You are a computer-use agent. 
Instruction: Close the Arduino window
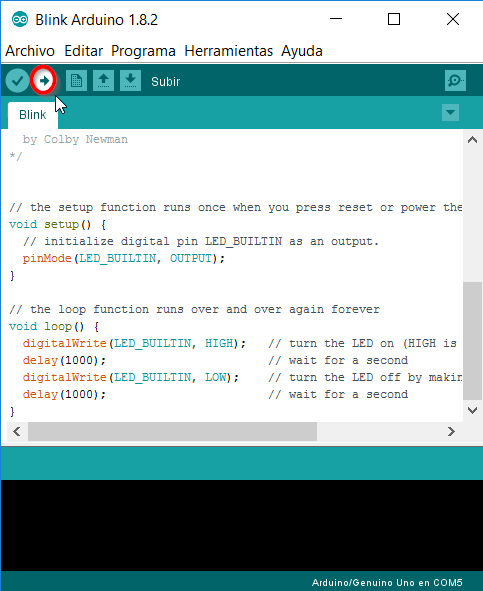tap(453, 19)
